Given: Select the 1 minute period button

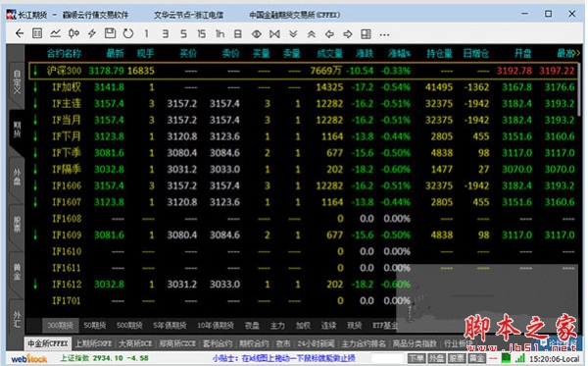Looking at the screenshot, I should [x=146, y=33].
